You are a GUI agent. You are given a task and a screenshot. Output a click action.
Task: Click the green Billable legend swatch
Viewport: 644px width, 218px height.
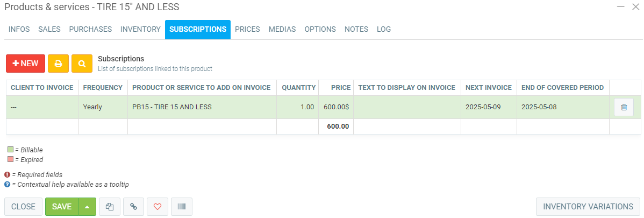click(10, 150)
